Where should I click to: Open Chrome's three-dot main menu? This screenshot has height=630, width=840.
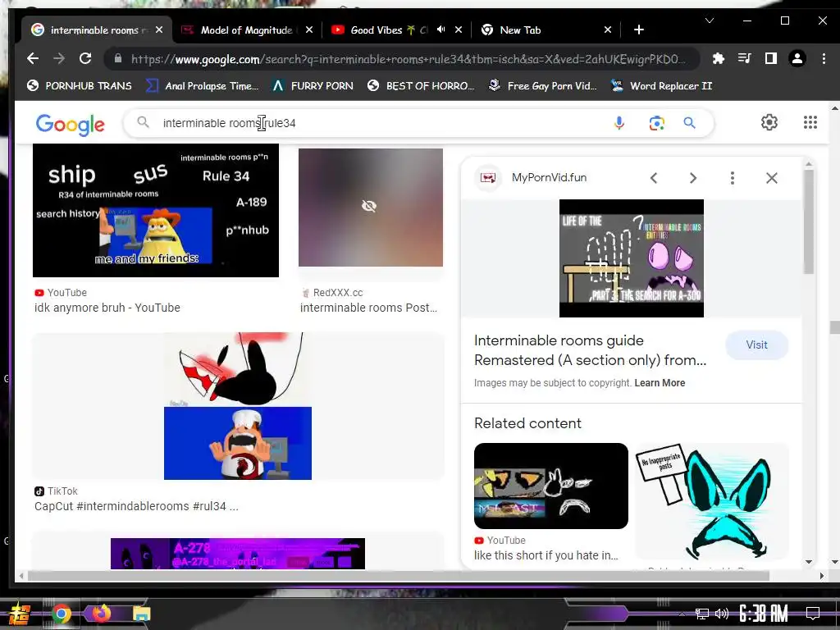point(824,58)
